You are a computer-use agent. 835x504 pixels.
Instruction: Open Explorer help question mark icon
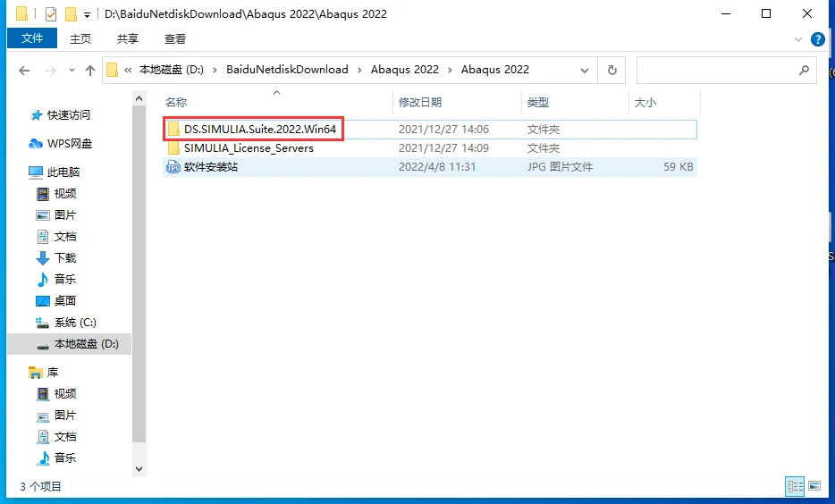click(x=817, y=38)
